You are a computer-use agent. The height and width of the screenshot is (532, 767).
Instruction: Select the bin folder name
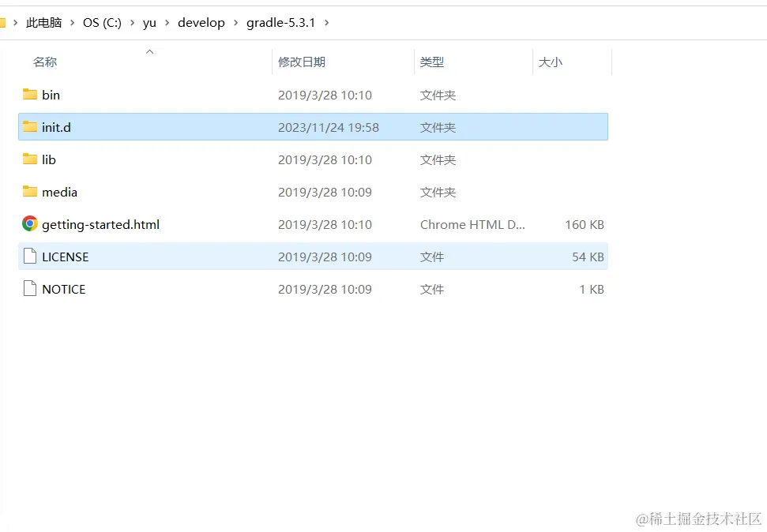tap(51, 95)
